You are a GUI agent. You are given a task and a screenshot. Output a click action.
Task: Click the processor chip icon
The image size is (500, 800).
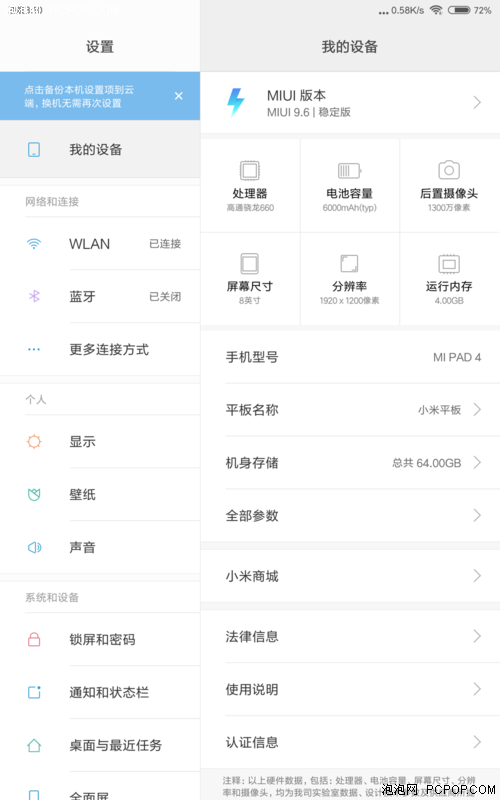[249, 170]
